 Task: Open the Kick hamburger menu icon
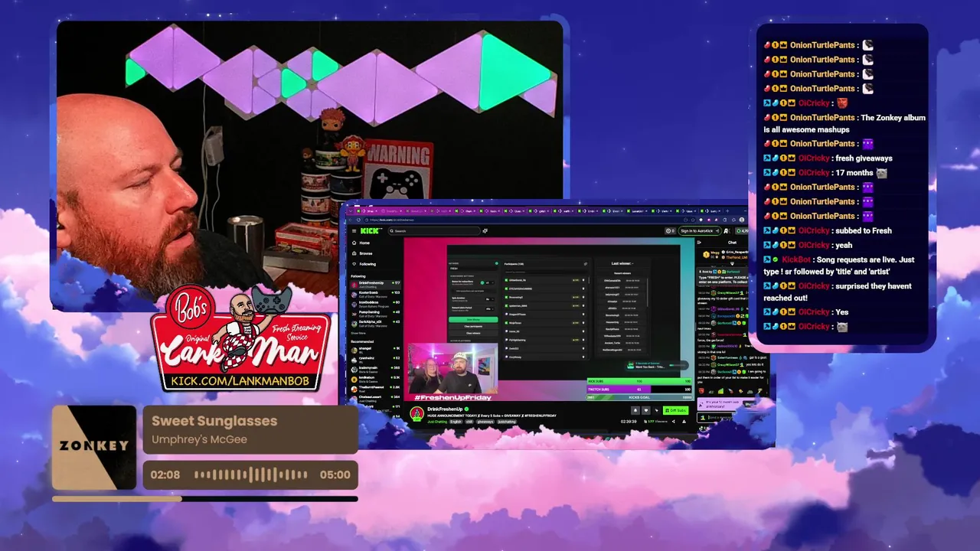pyautogui.click(x=354, y=231)
